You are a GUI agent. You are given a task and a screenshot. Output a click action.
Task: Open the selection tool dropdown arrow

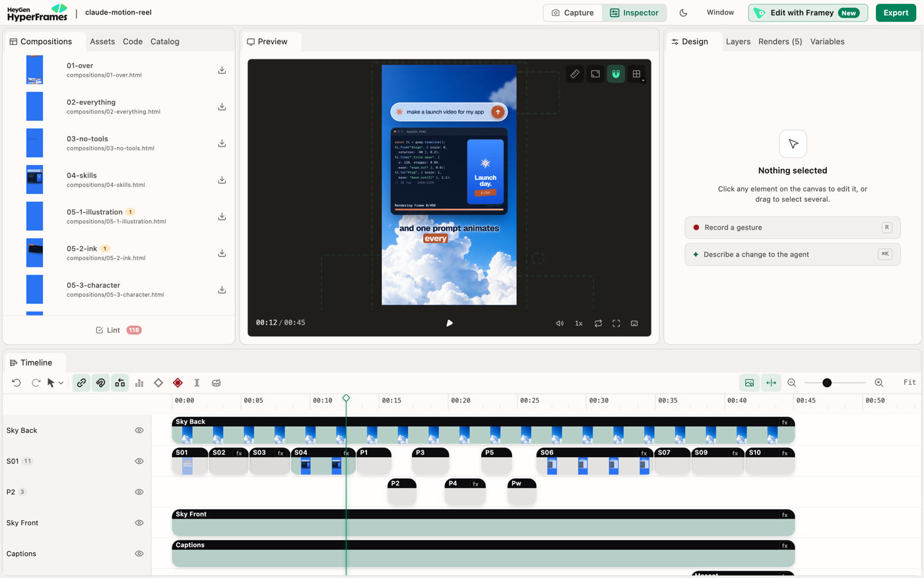tap(61, 383)
